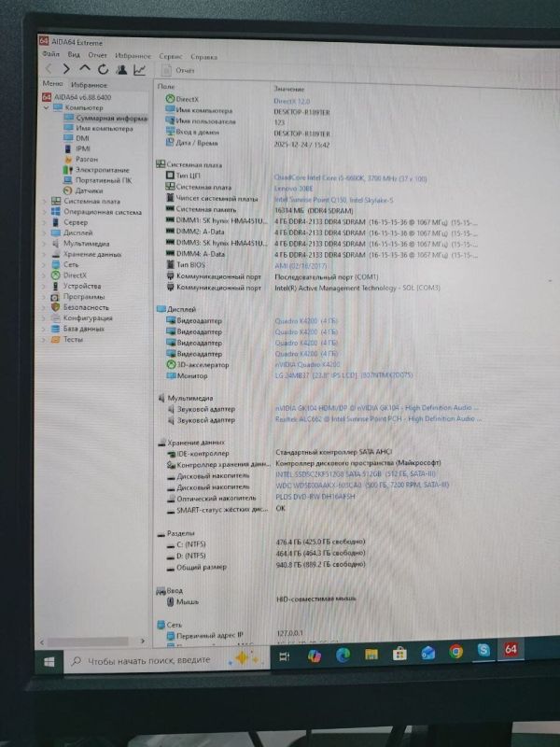Launch Google Chrome from the taskbar
The width and height of the screenshot is (560, 747).
(x=456, y=652)
